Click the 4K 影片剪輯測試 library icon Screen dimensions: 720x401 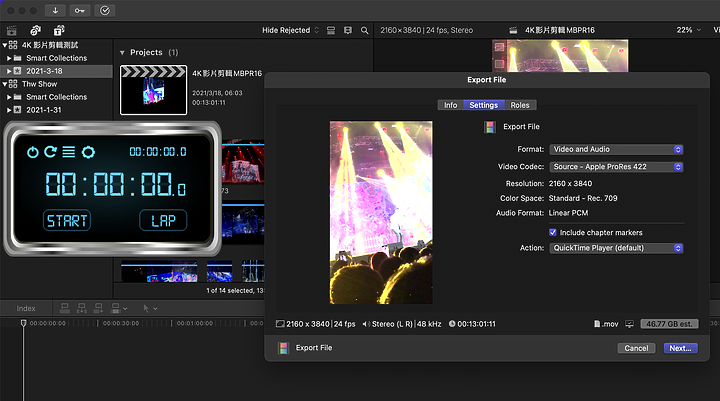pyautogui.click(x=13, y=45)
